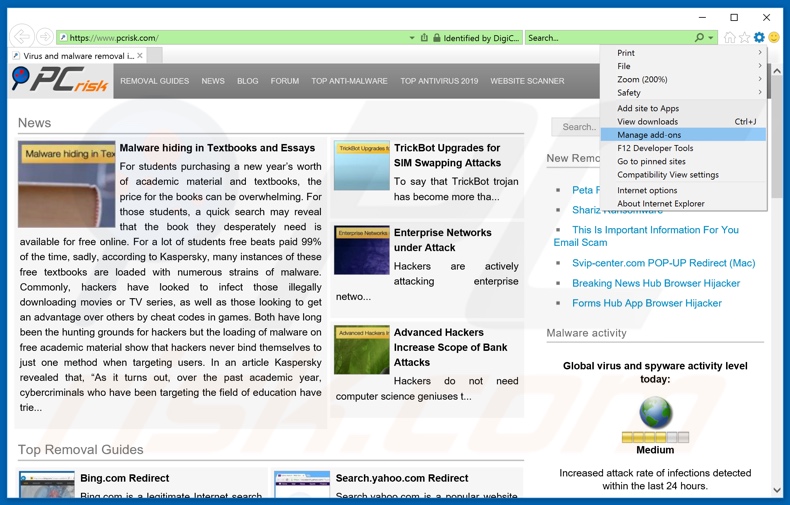
Task: Open Internet options
Action: (x=683, y=190)
